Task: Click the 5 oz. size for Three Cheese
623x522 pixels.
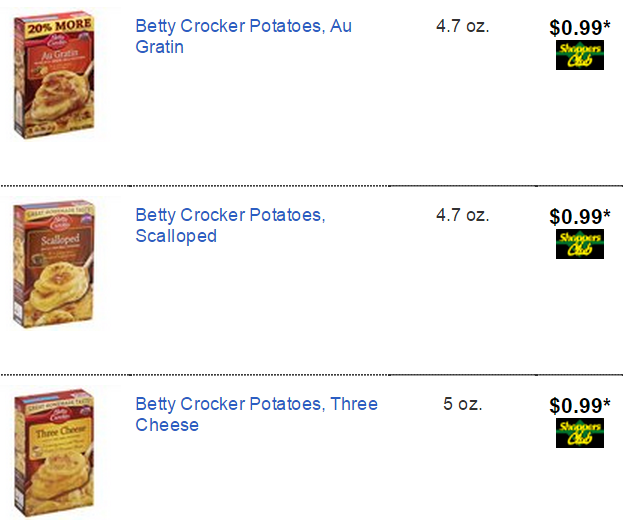Action: [462, 404]
